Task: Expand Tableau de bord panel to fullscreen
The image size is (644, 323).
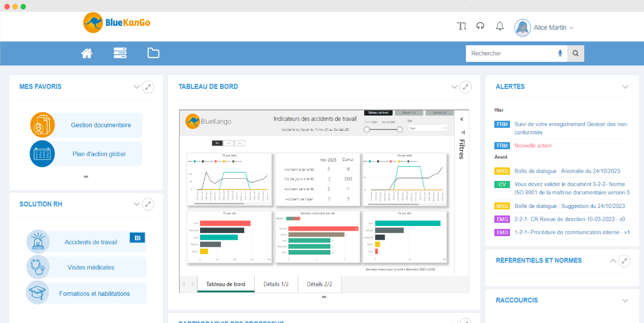Action: (x=465, y=87)
